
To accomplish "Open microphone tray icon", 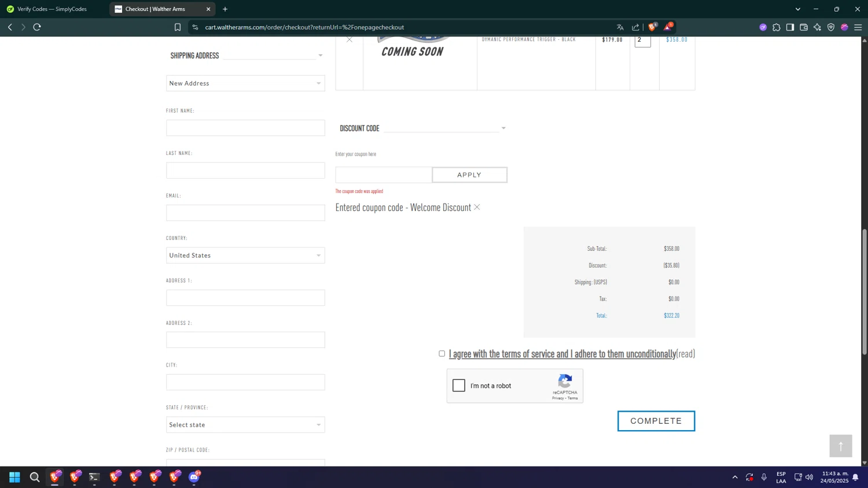I will (764, 477).
